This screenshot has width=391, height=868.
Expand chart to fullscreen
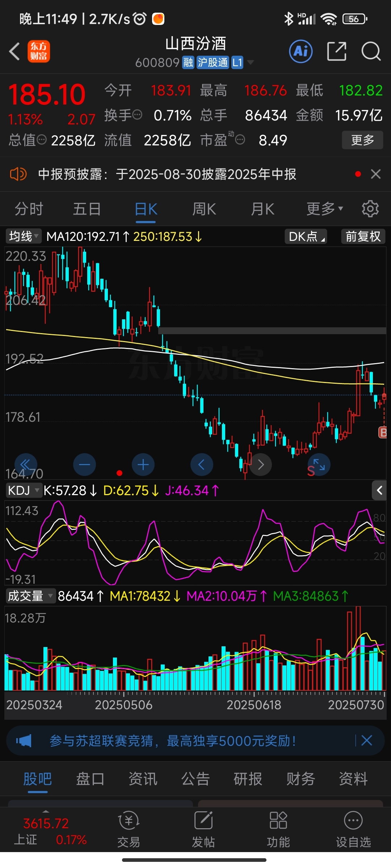tap(319, 464)
